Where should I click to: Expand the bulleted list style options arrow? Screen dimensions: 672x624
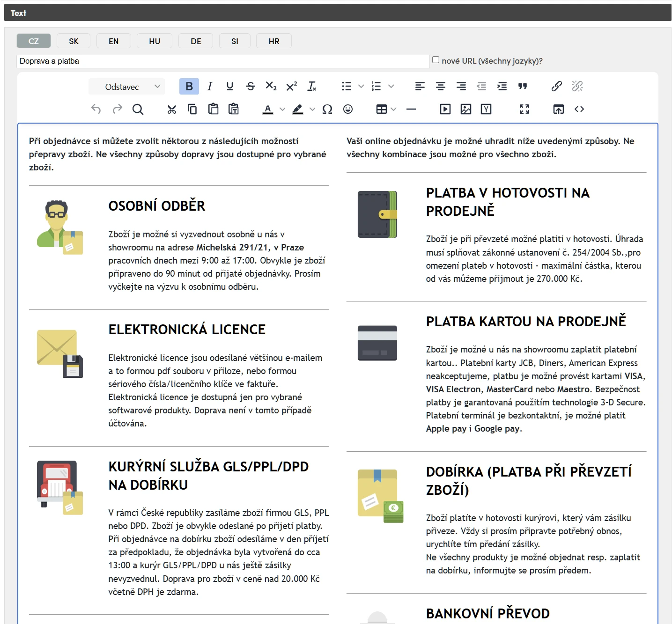pyautogui.click(x=361, y=86)
